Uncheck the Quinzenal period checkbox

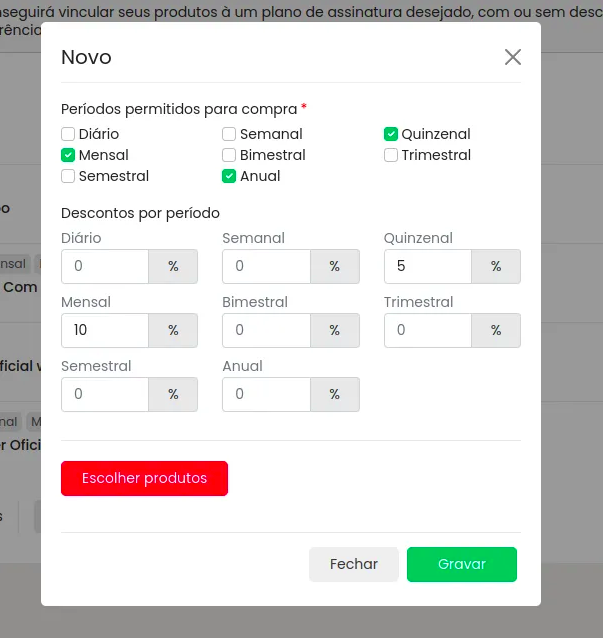(391, 134)
